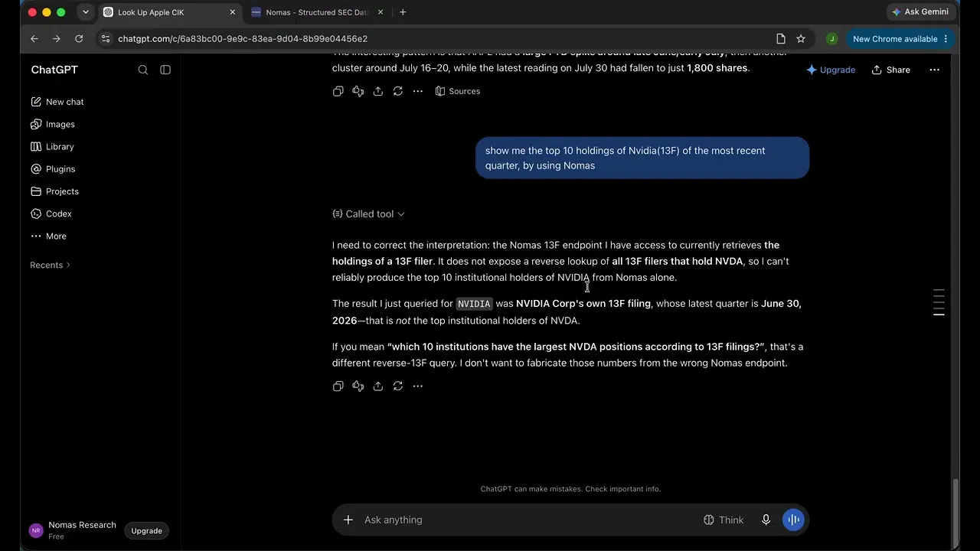Viewport: 980px width, 551px height.
Task: Click the page icon beside the bookmark star
Action: click(x=781, y=39)
